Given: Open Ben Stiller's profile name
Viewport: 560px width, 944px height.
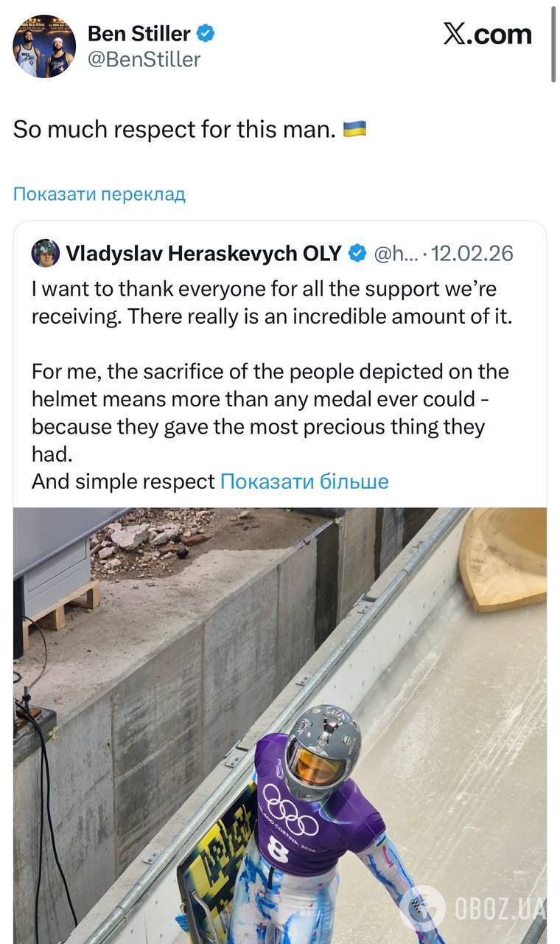Looking at the screenshot, I should 139,32.
